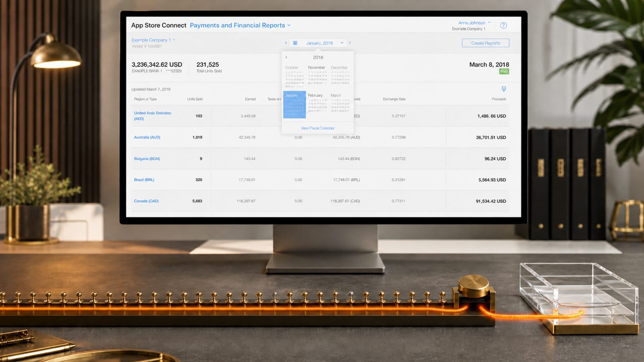644x362 pixels.
Task: Select November in the calendar popup
Action: [x=317, y=77]
